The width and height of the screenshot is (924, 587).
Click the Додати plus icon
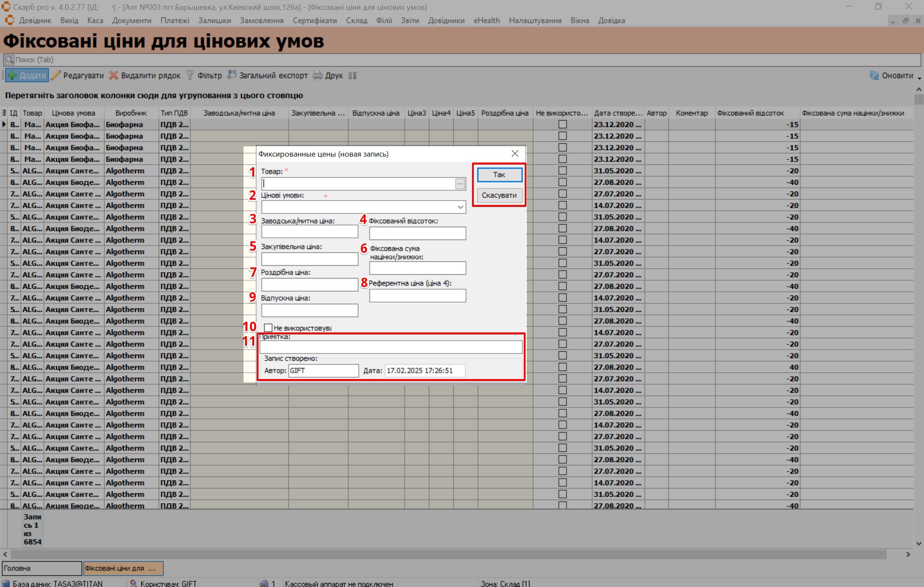pyautogui.click(x=12, y=75)
